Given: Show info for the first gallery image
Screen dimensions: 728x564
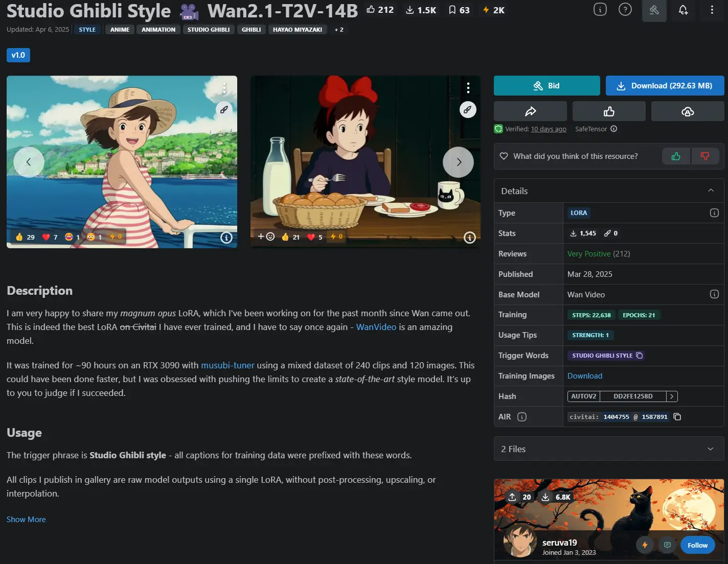Looking at the screenshot, I should 226,238.
